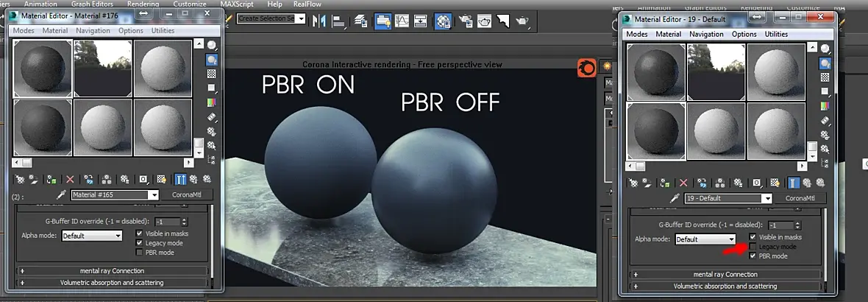Select first dark sphere slot in left editor

point(43,68)
